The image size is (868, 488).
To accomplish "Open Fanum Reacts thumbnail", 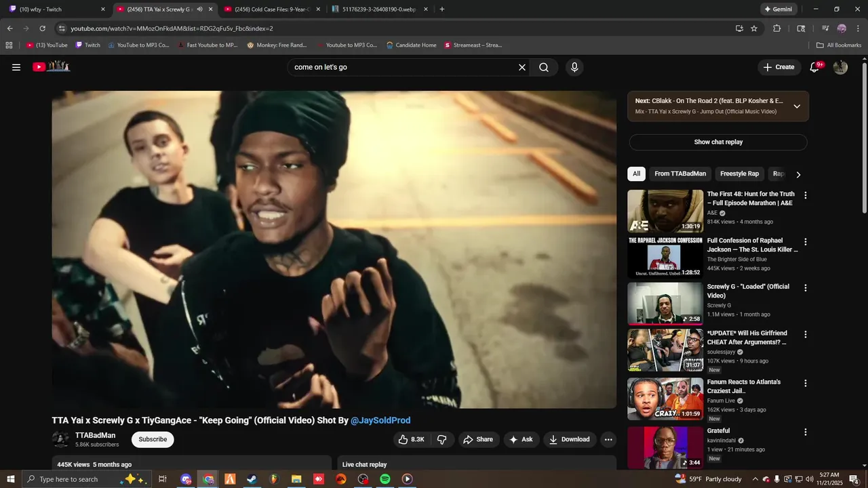I will (x=665, y=399).
